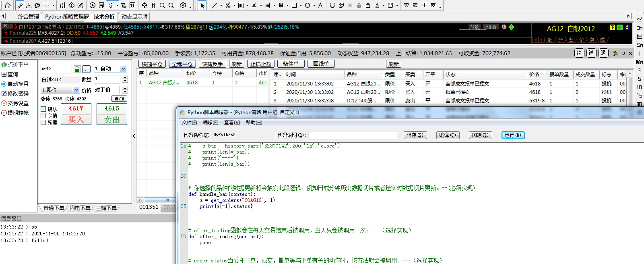
Task: Enable the 确认 checkbox
Action: coord(43,109)
